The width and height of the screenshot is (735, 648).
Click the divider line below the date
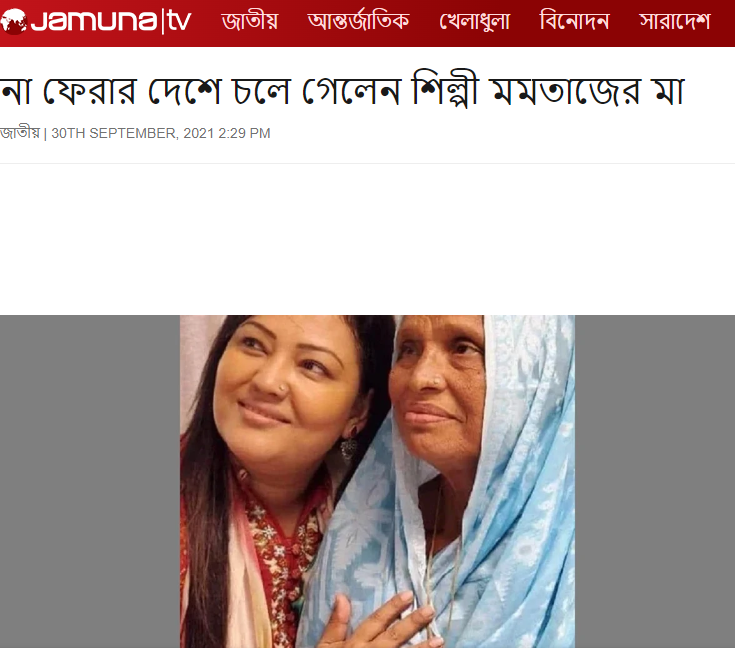368,163
